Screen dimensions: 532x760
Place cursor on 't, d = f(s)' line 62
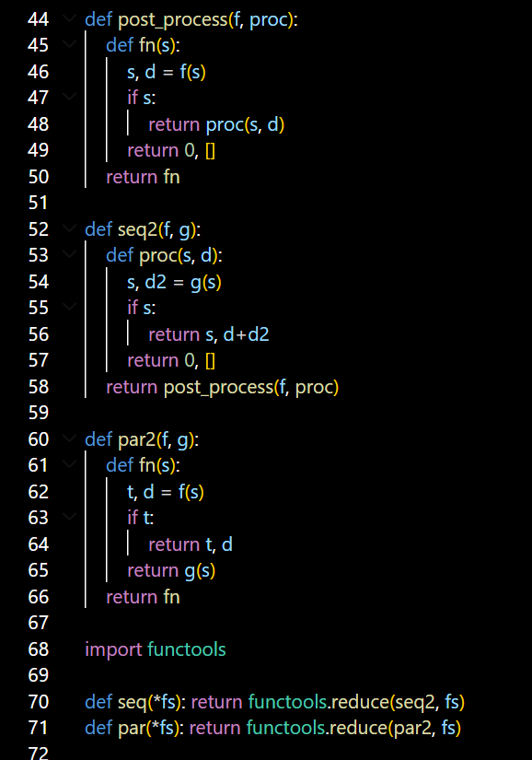pos(166,492)
